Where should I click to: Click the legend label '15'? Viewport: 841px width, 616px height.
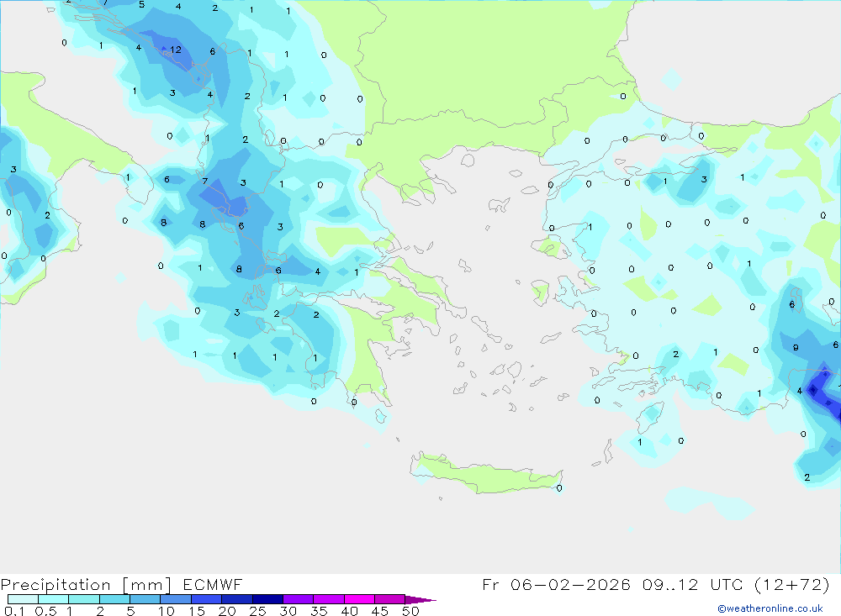click(x=197, y=611)
